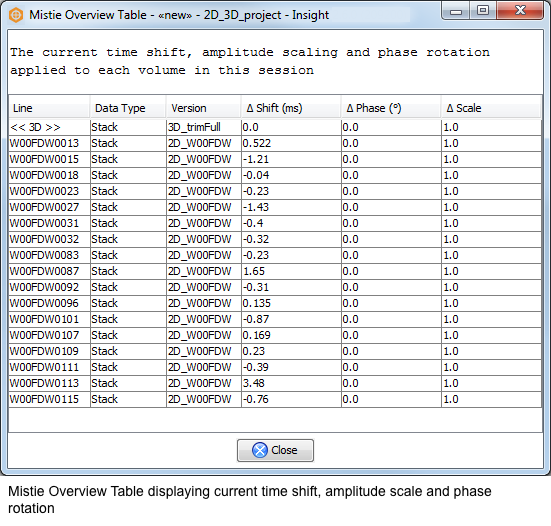Maximize the Mistie Overview Table window
This screenshot has height=526, width=551.
483,11
